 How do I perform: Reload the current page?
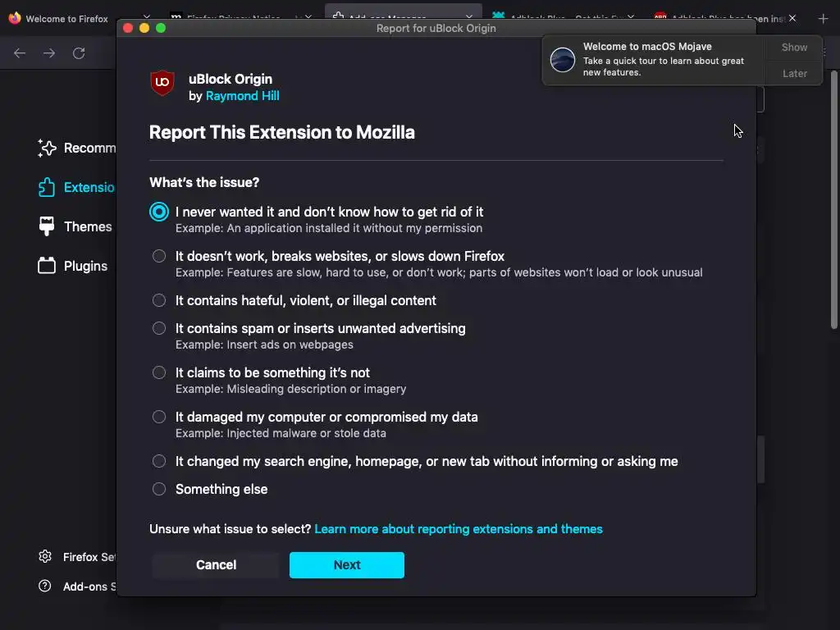coord(79,53)
